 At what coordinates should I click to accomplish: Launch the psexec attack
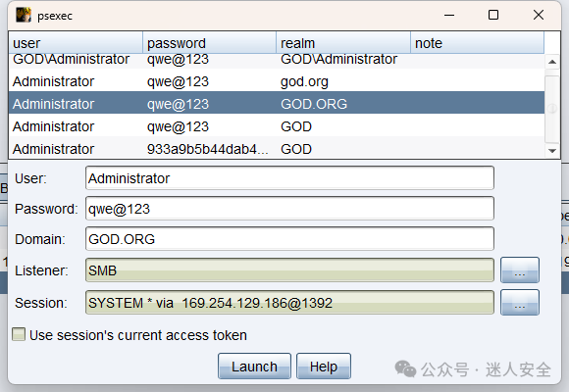(254, 367)
